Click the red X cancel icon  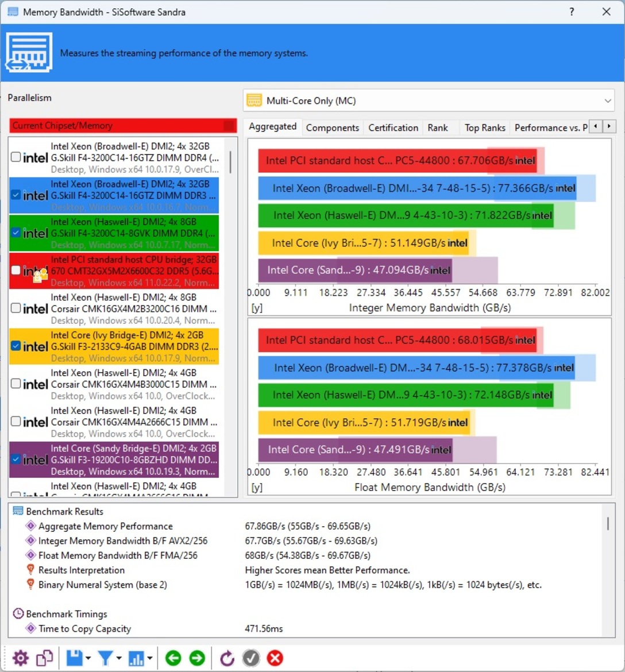click(275, 658)
